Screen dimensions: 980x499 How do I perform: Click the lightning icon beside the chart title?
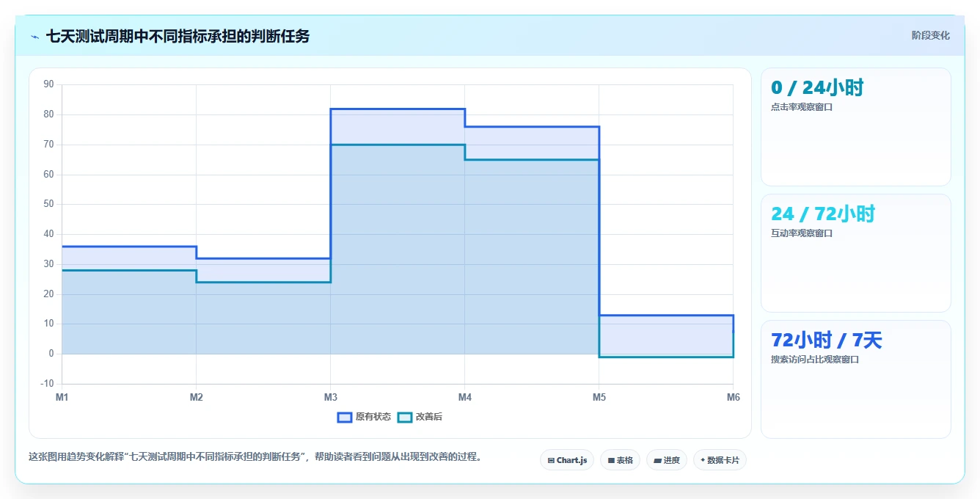(34, 37)
